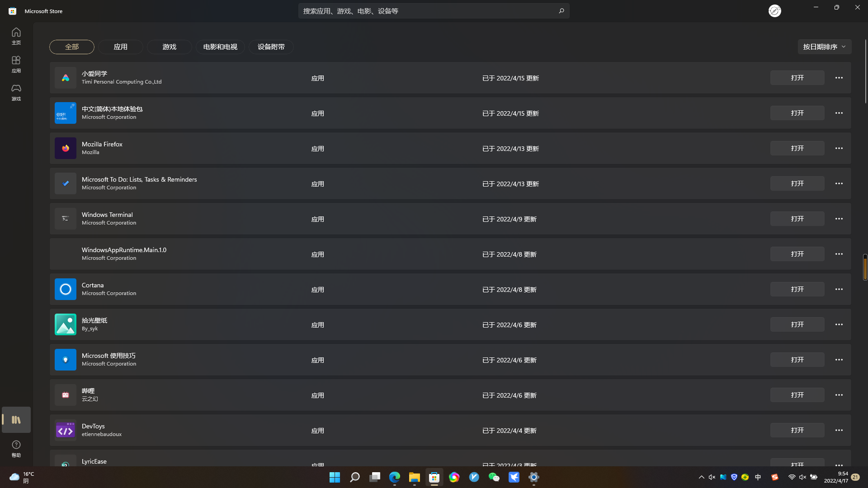Click the search magnifier icon
The height and width of the screenshot is (488, 868).
point(561,11)
